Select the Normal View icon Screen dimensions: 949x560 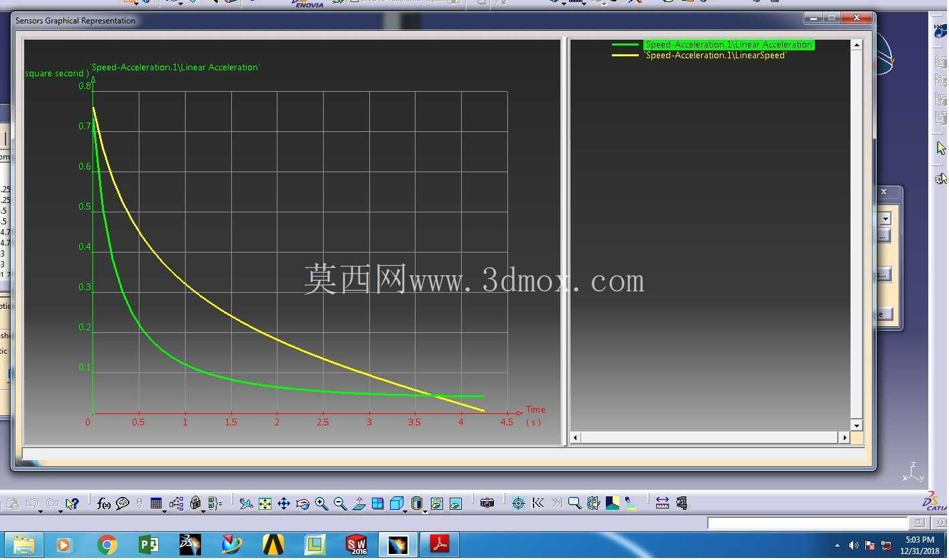pyautogui.click(x=359, y=503)
